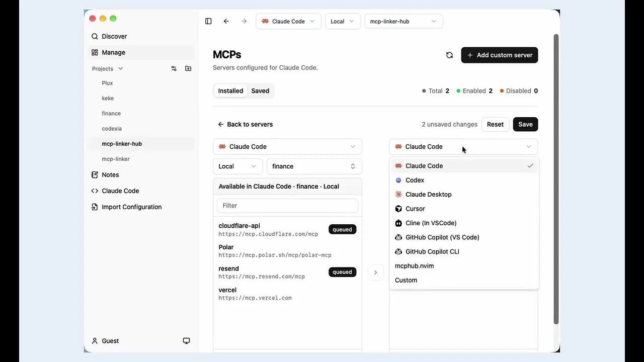This screenshot has width=644, height=362.
Task: Choose GitHub Copilot CLI option
Action: (x=464, y=252)
